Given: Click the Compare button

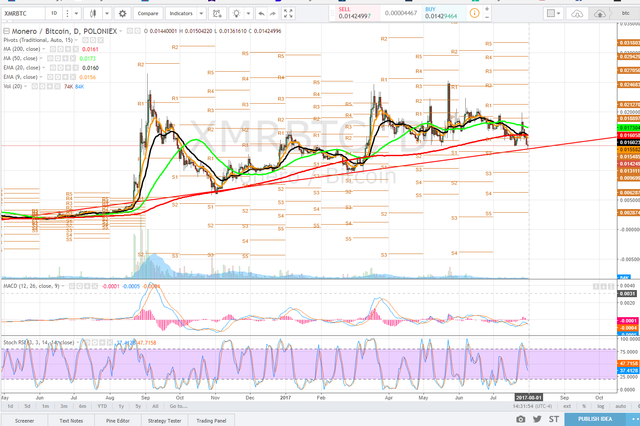Looking at the screenshot, I should pos(148,13).
